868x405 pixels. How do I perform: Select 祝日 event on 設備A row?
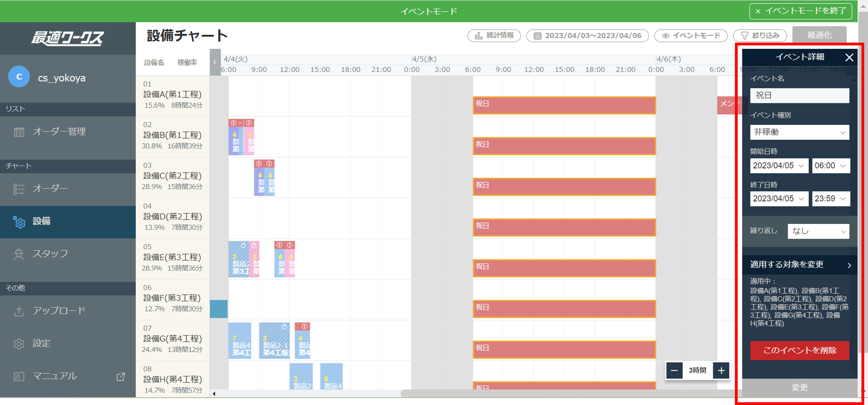[x=564, y=105]
